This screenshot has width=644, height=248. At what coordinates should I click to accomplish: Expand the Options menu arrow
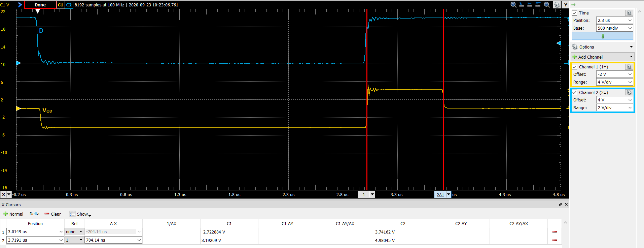(631, 47)
